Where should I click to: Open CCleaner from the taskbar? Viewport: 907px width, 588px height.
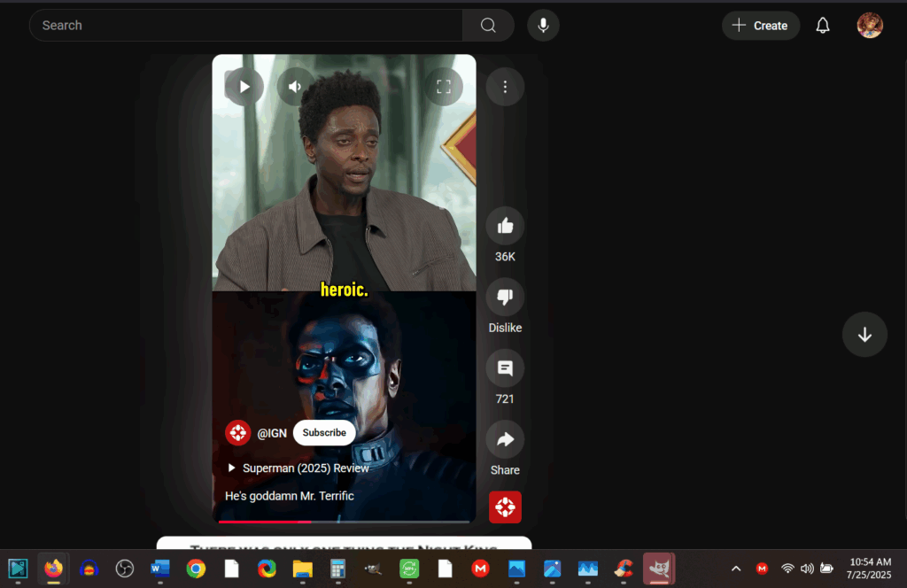[624, 569]
